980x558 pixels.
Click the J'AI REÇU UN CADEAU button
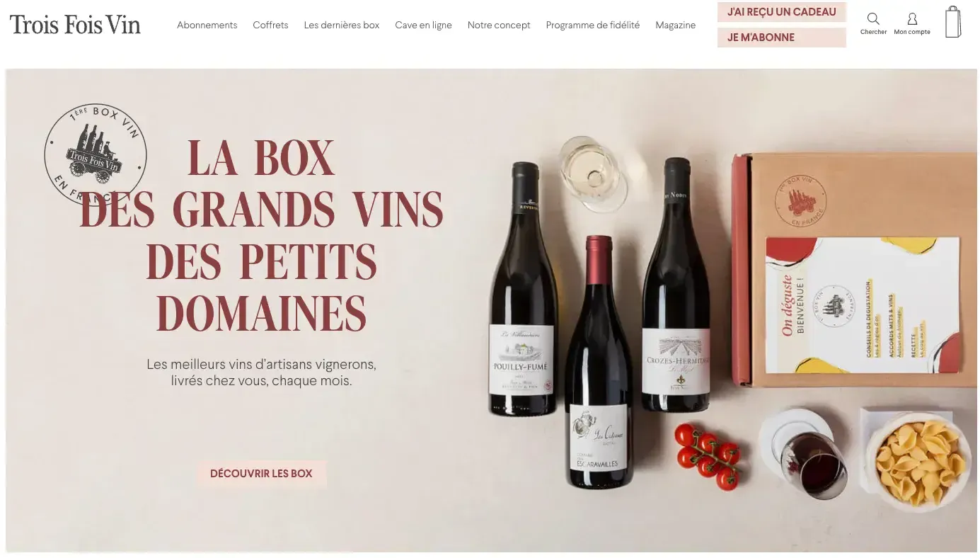point(782,12)
